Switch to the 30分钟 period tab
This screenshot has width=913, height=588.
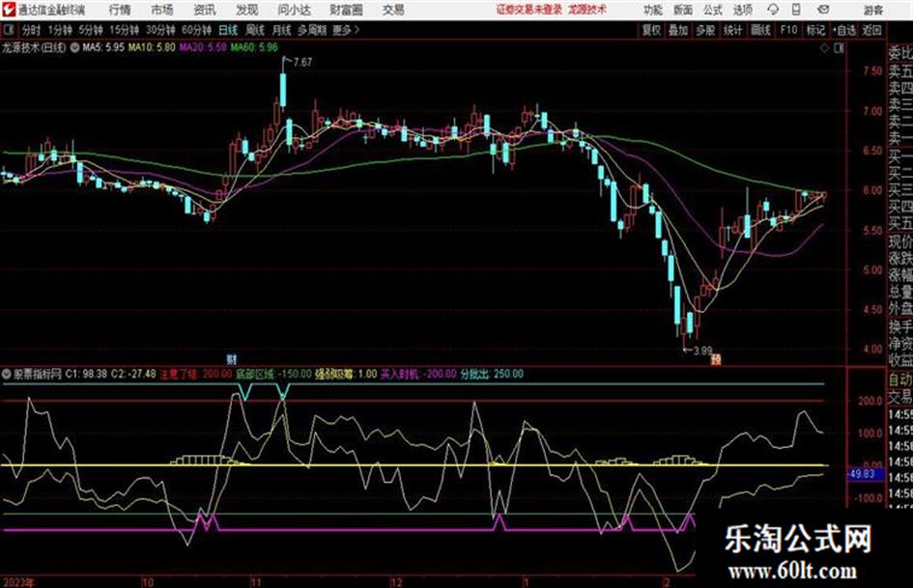pyautogui.click(x=160, y=30)
